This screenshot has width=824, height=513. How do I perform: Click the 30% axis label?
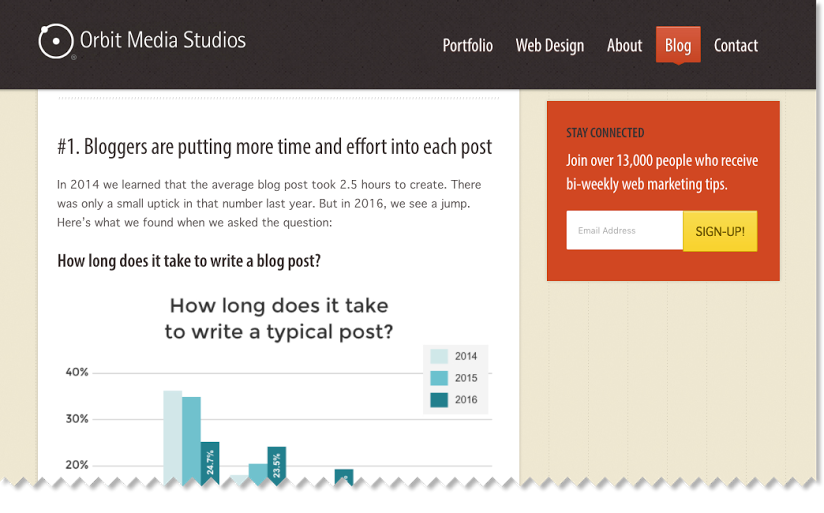pos(77,419)
